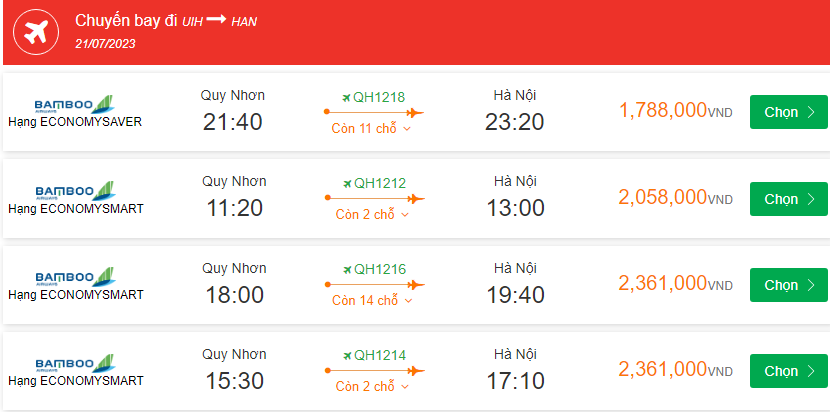Image resolution: width=830 pixels, height=412 pixels.
Task: Click green plane icon beside QH1216
Action: pos(347,269)
